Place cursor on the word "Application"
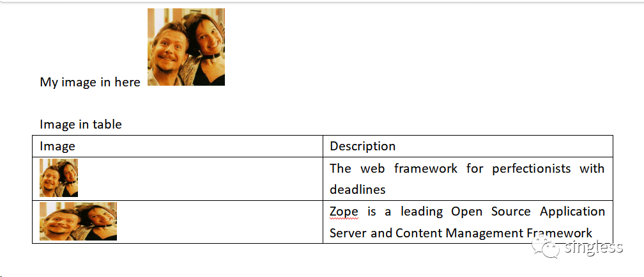The height and width of the screenshot is (277, 644). click(x=572, y=211)
